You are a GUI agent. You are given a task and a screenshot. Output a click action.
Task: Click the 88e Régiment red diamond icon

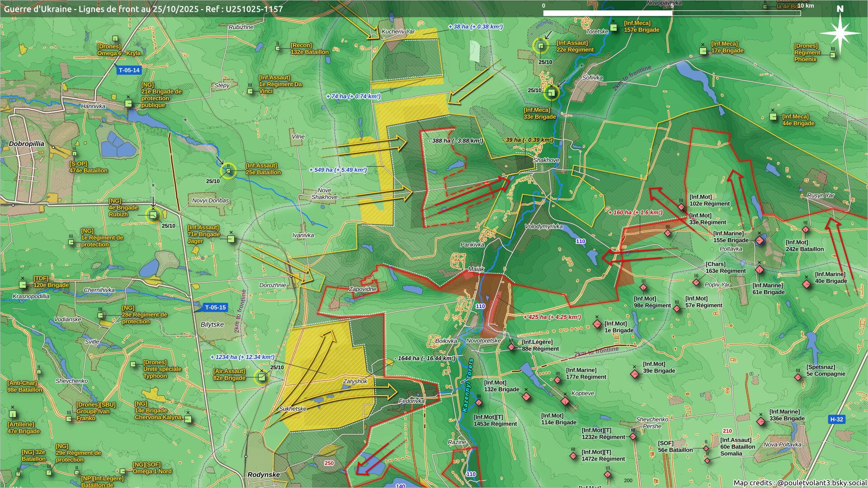[511, 347]
